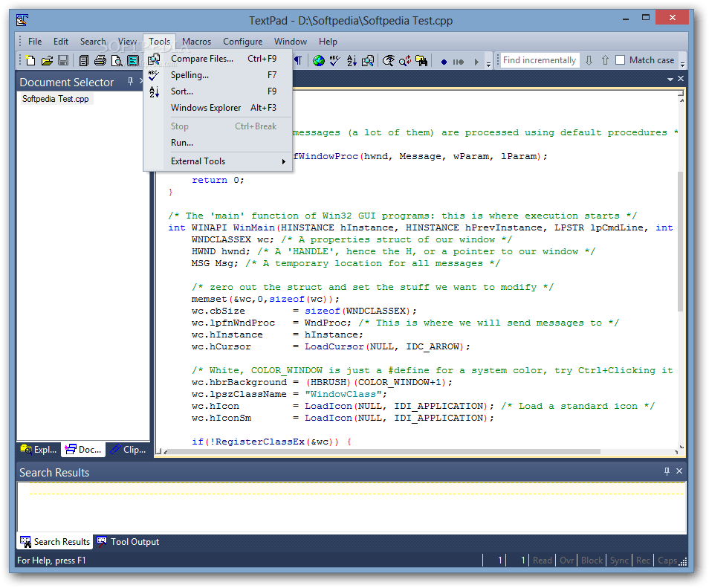Switch to the Expl... explorer tab
Screen dimensions: 709x588
point(39,450)
